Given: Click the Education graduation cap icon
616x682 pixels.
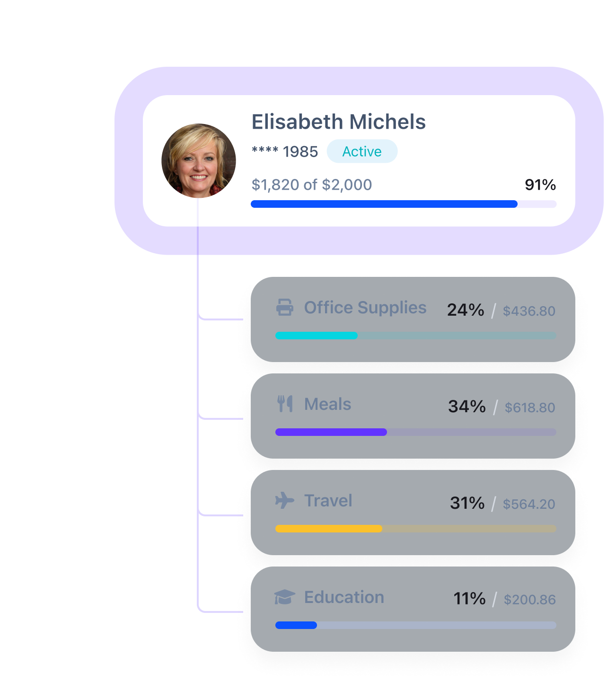Looking at the screenshot, I should pos(284,597).
